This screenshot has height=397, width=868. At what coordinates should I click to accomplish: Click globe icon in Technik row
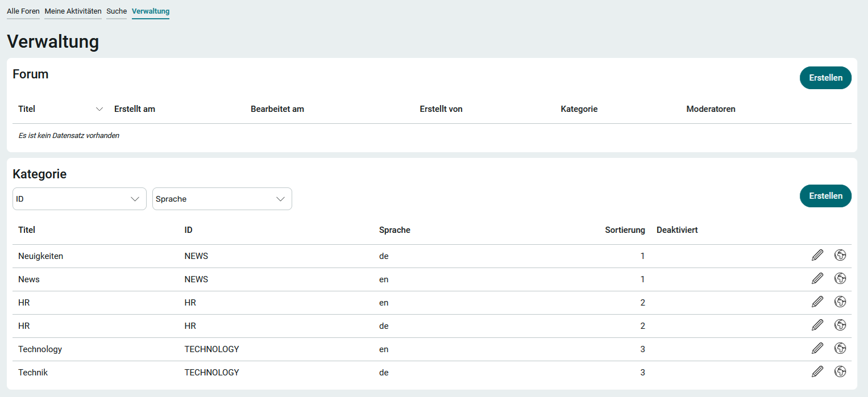tap(840, 372)
